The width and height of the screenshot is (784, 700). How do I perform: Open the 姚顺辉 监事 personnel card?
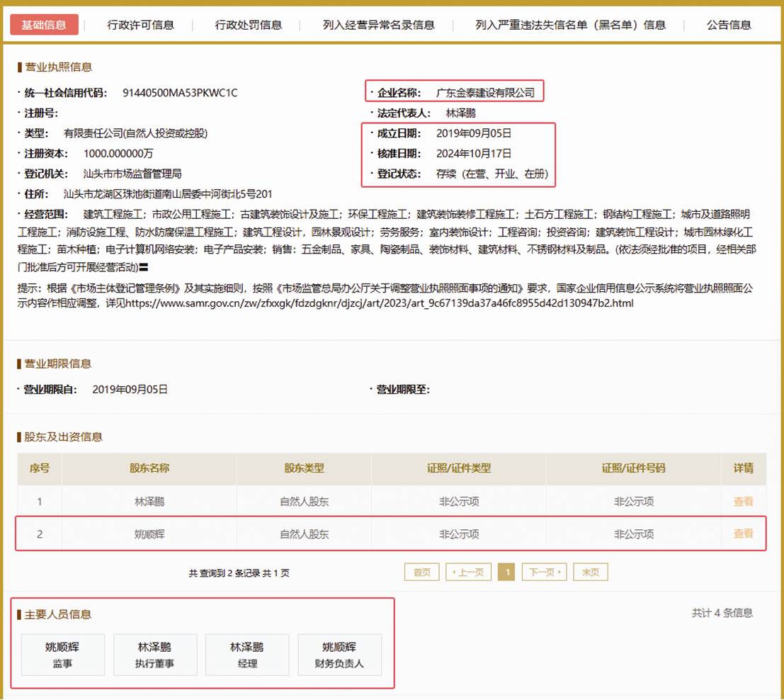[62, 655]
